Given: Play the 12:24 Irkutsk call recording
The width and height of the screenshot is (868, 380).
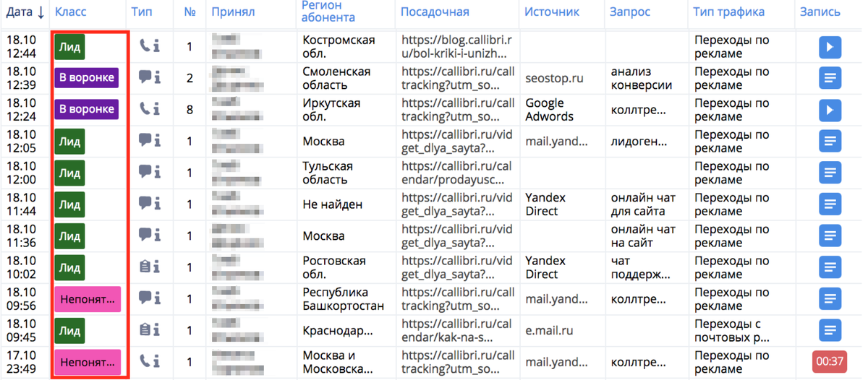Looking at the screenshot, I should [x=830, y=110].
